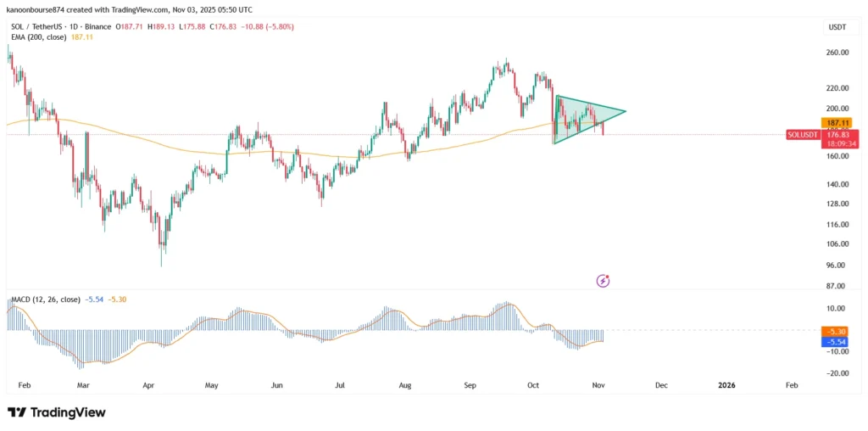Select the MACD (12, 26, close) legend
This screenshot has height=431, width=868.
click(x=44, y=299)
